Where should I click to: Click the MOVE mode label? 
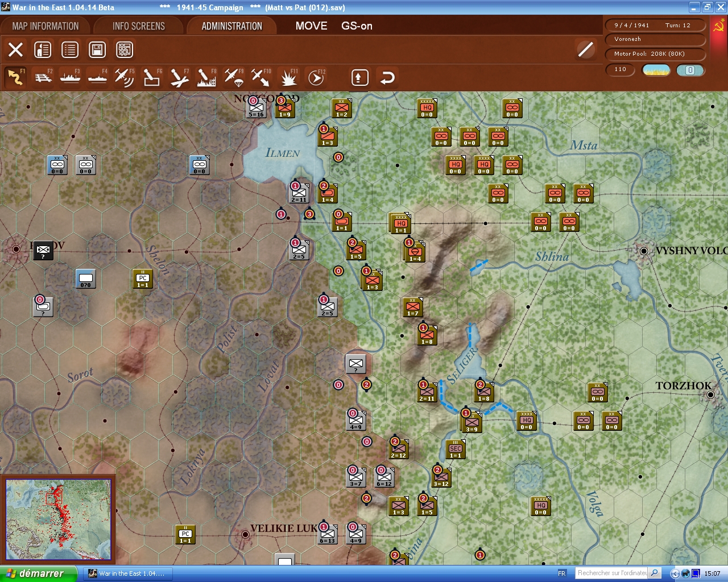click(x=311, y=26)
